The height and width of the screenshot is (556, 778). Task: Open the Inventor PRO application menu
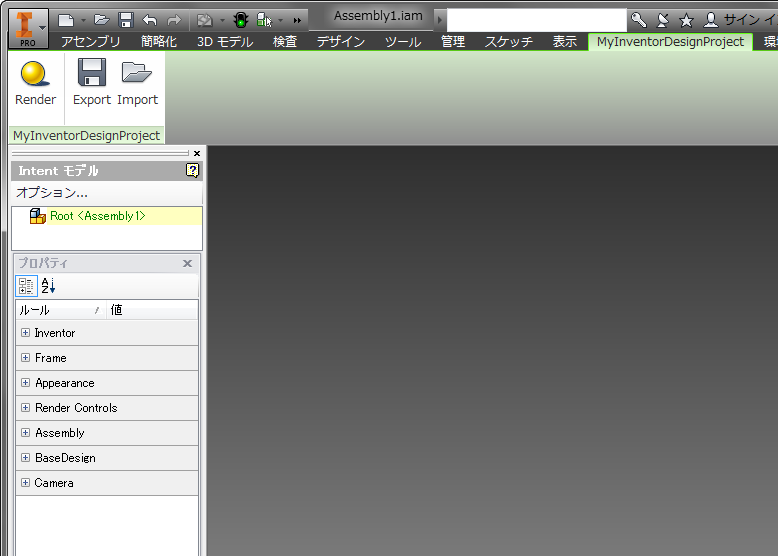click(28, 28)
